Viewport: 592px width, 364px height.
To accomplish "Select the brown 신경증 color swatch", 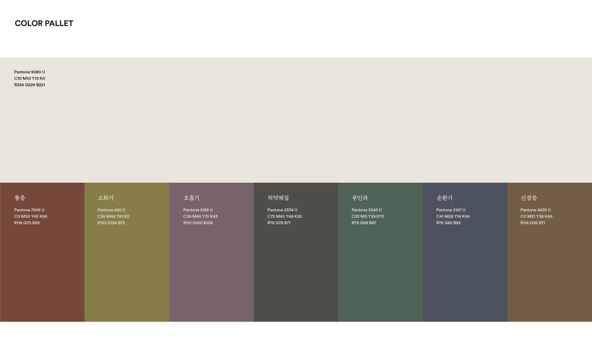I will coord(550,252).
